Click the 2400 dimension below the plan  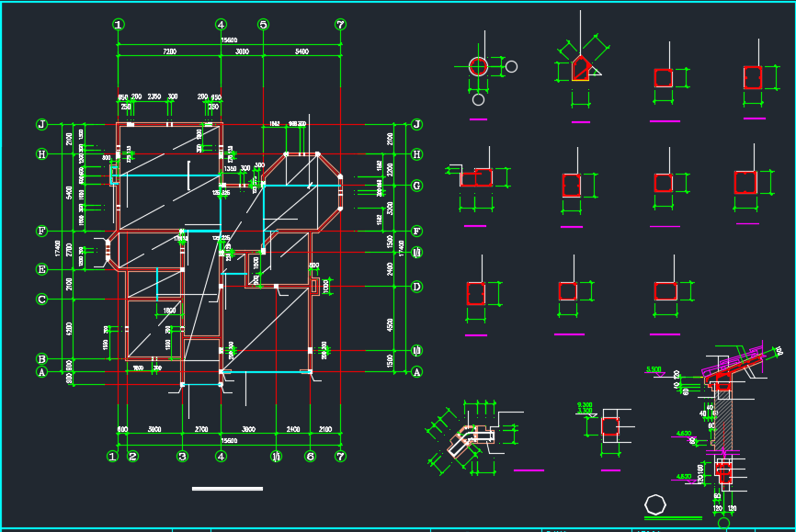tap(293, 429)
